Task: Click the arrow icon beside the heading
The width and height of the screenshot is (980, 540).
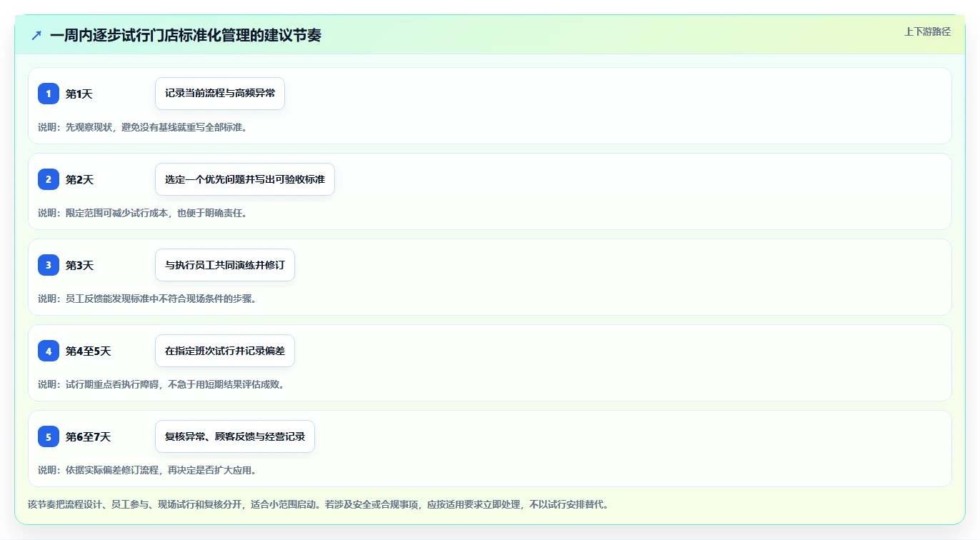Action: click(x=36, y=35)
